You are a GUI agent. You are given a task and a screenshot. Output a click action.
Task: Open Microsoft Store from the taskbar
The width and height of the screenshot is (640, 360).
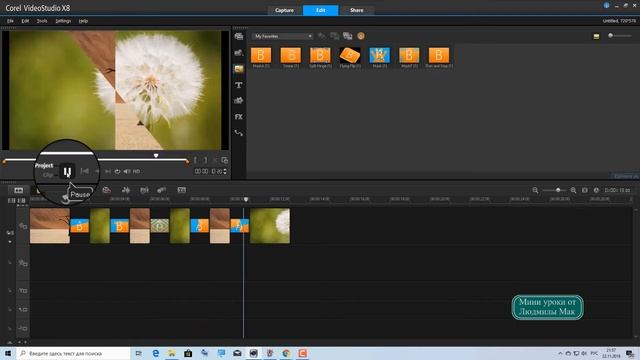(x=188, y=353)
